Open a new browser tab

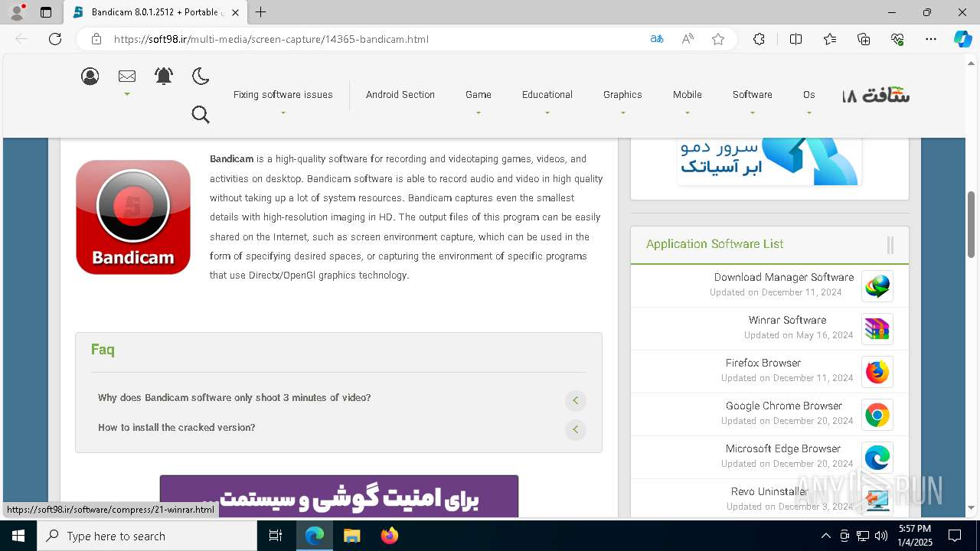coord(261,12)
